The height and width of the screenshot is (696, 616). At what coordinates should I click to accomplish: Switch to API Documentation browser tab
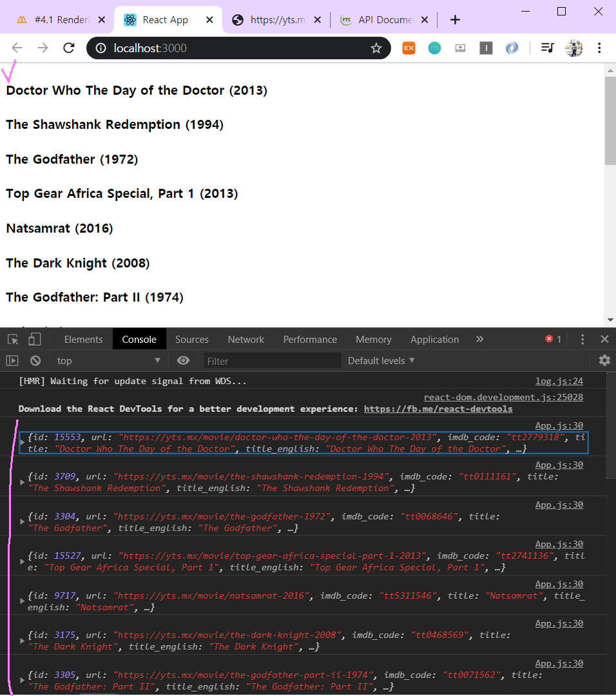coord(377,19)
